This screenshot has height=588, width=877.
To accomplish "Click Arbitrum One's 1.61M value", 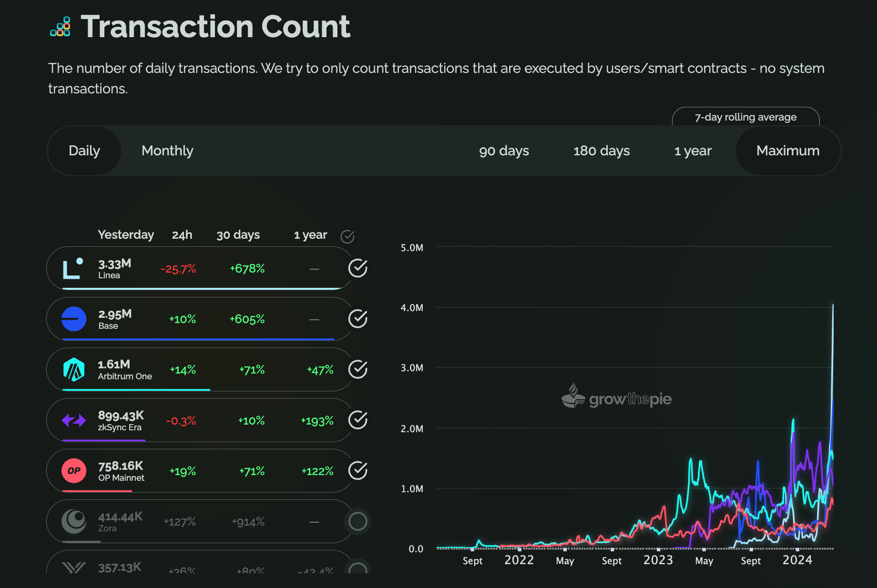I will (114, 365).
